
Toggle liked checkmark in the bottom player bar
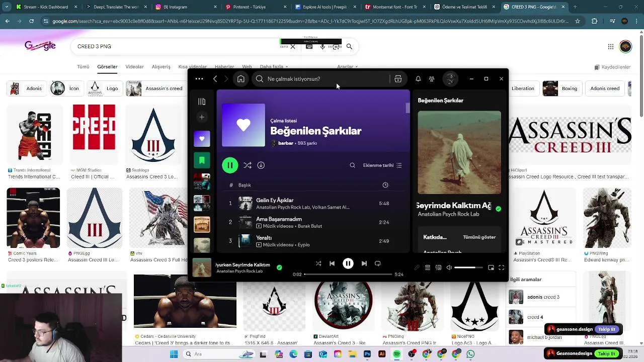tap(279, 267)
